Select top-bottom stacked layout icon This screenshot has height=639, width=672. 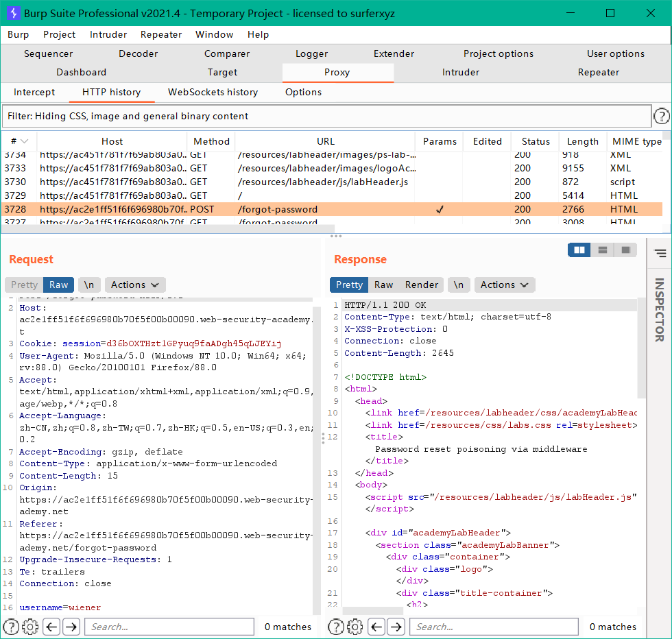(x=602, y=250)
